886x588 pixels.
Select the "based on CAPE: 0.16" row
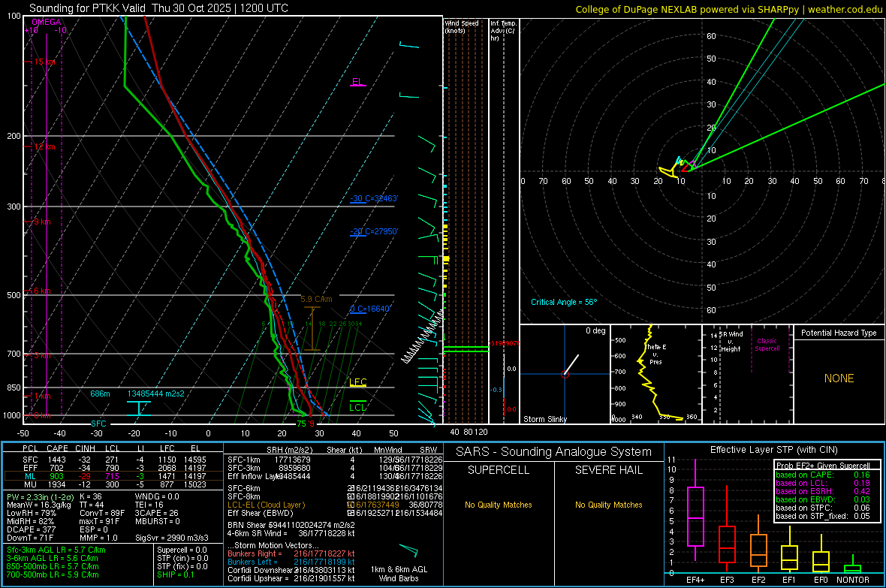click(x=823, y=475)
